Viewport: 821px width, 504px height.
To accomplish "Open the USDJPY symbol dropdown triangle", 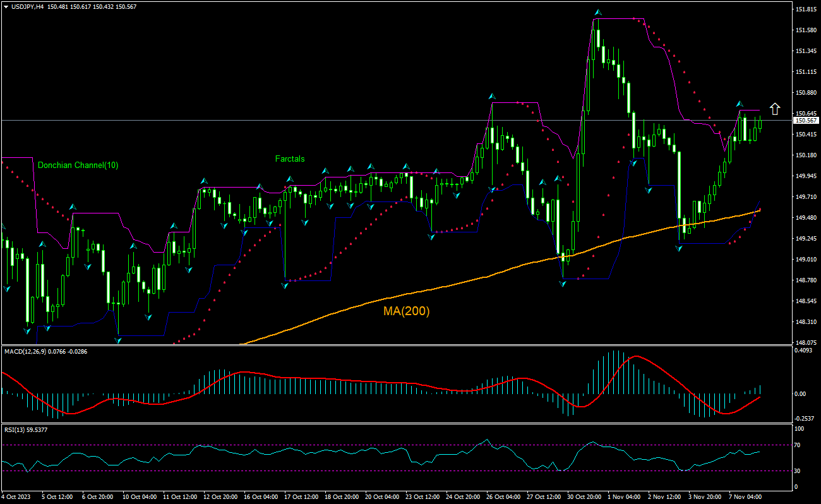I will pos(6,8).
